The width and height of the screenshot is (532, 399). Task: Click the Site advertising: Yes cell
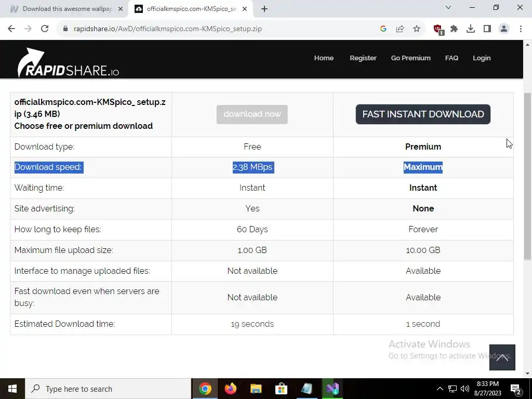click(252, 208)
